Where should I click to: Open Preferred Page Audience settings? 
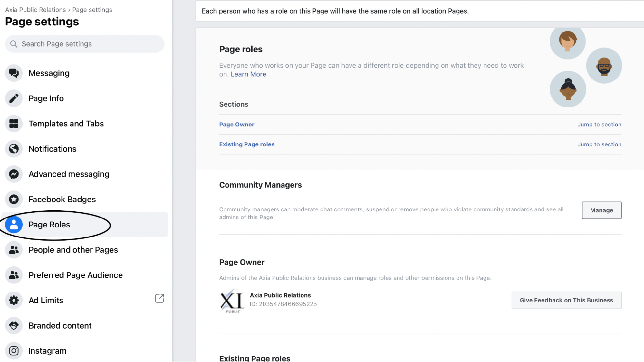(x=75, y=275)
